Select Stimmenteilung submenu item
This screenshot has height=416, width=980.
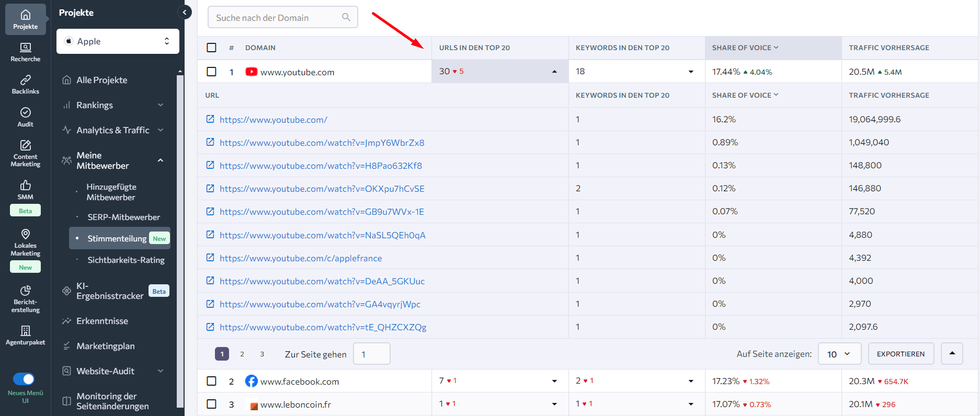coord(120,238)
